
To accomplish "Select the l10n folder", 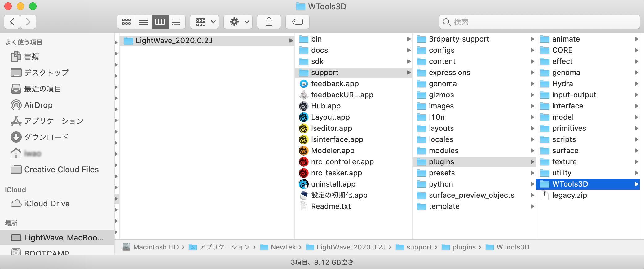I will pos(474,117).
